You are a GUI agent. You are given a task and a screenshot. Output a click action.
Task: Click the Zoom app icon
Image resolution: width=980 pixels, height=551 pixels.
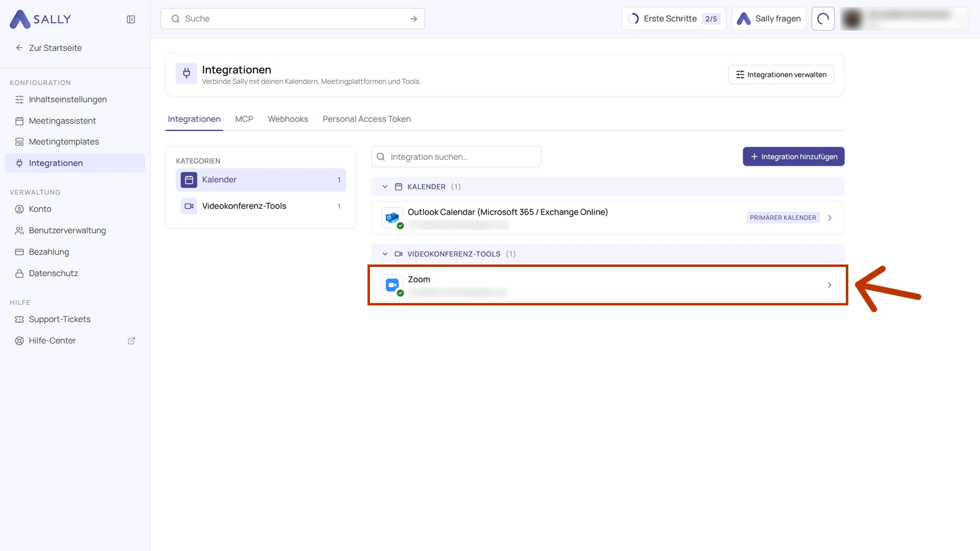[x=392, y=285]
